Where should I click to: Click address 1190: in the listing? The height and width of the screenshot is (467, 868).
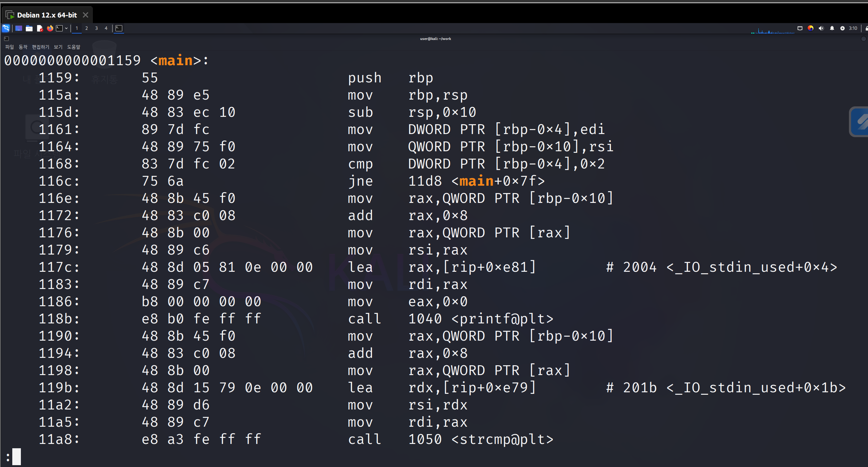[x=59, y=336]
